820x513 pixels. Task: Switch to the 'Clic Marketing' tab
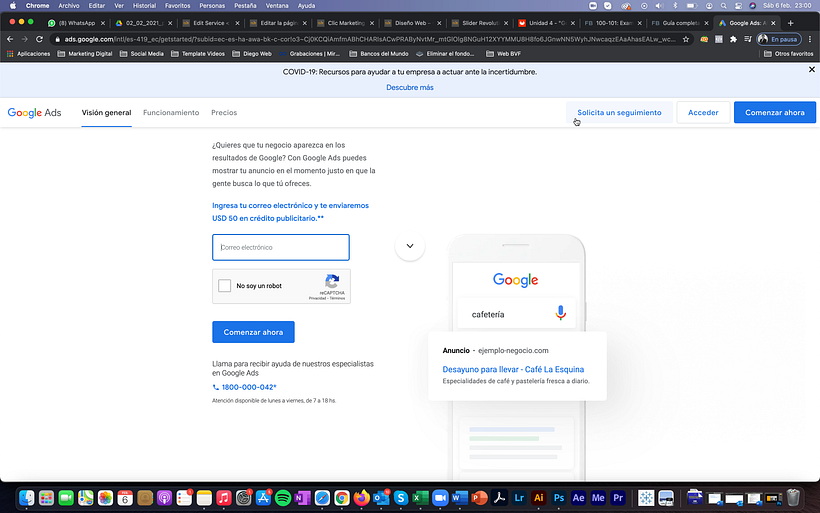[x=346, y=23]
